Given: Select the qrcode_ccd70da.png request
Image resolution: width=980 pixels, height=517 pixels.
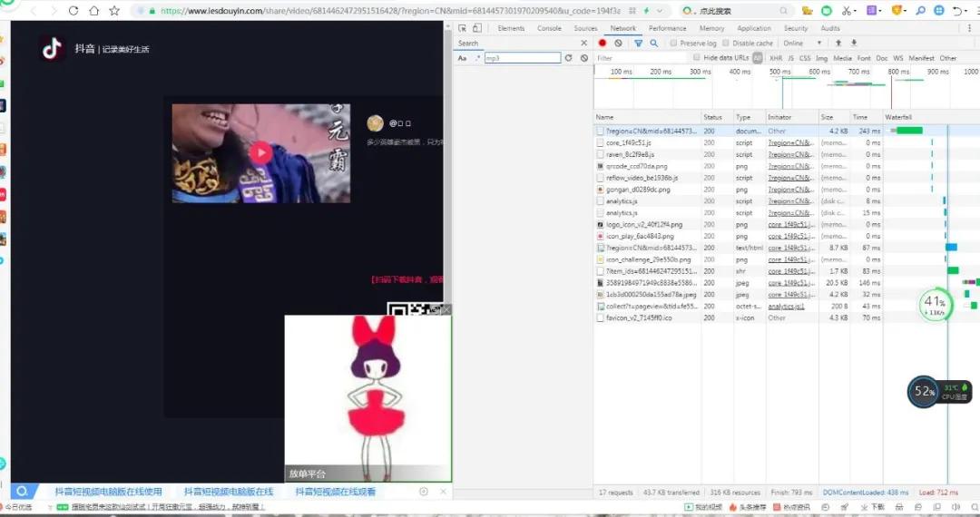Looking at the screenshot, I should [636, 167].
